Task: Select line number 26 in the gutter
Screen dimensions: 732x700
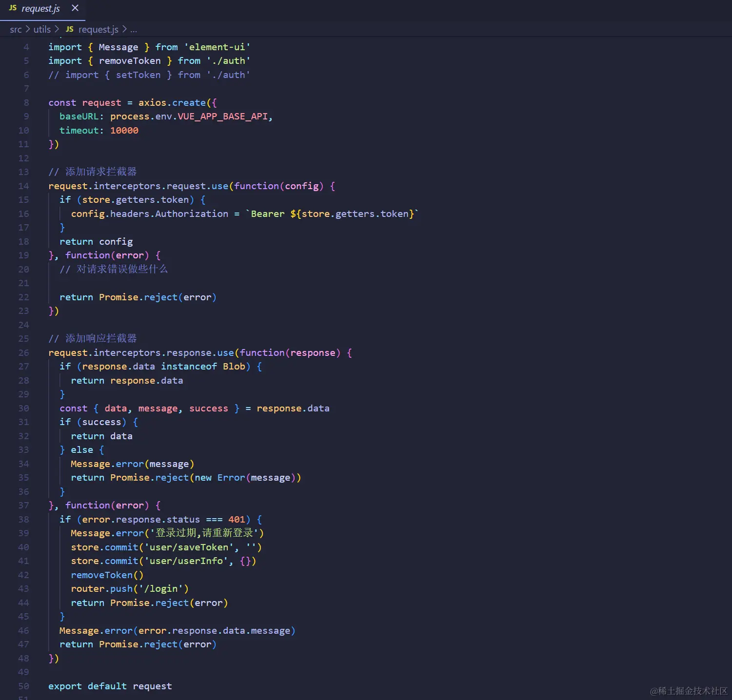Action: coord(23,353)
